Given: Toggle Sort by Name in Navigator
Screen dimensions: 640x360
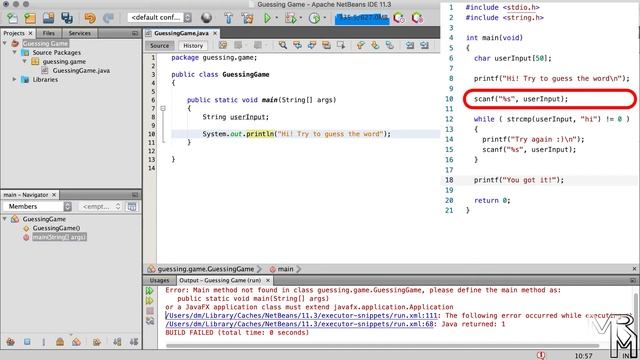Looking at the screenshot, I should 117,342.
